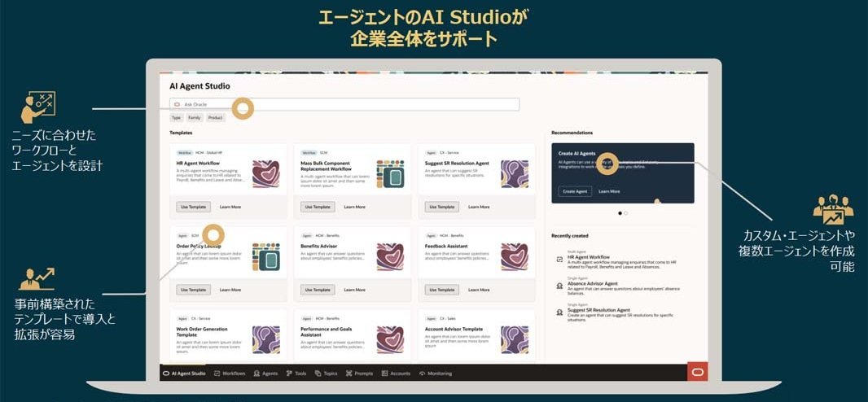This screenshot has width=868, height=402.
Task: Open the Product filter
Action: coord(215,118)
